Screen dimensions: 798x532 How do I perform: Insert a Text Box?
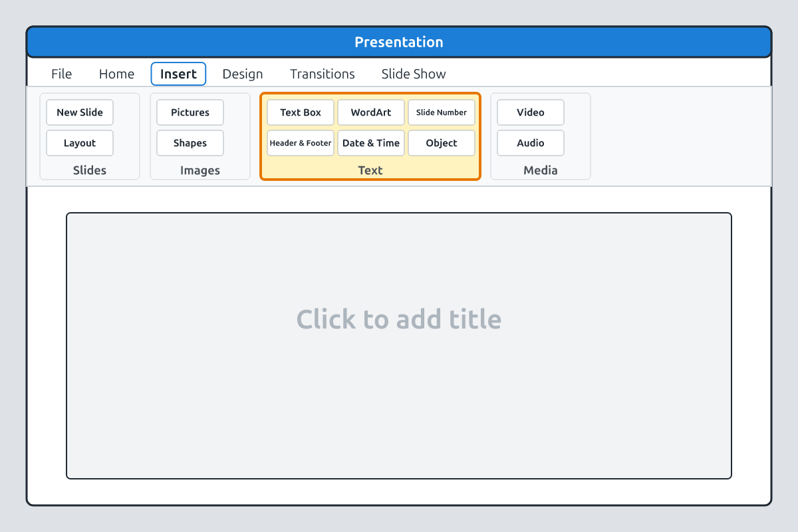pos(301,112)
